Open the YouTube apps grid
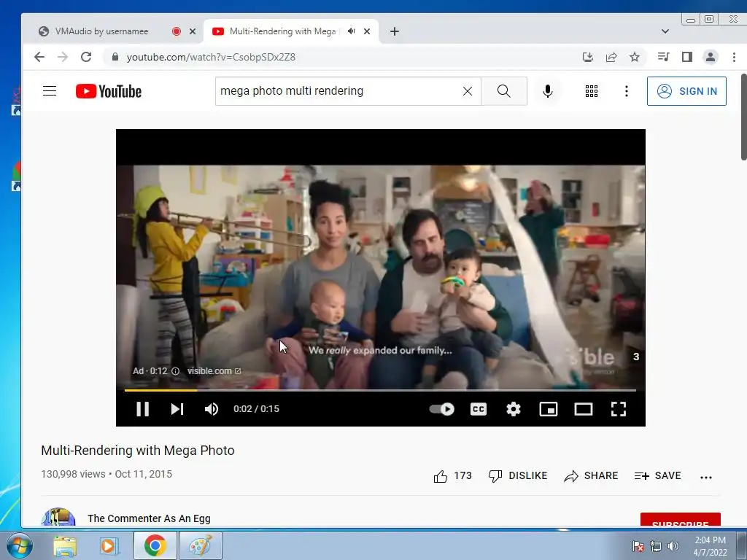Screen dimensions: 747x560 point(591,91)
